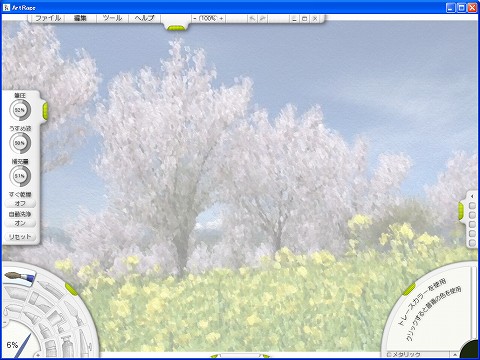Image resolution: width=480 pixels, height=360 pixels.
Task: Toggle 自動洗浄 オン button
Action: coord(20,223)
